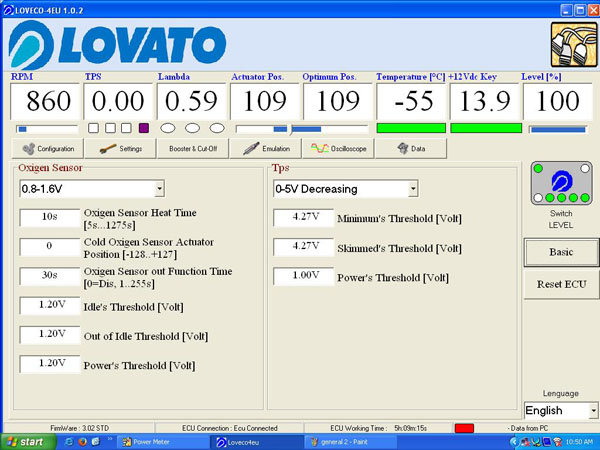Toggle the purple TPS indicator box
600x450 pixels.
143,128
